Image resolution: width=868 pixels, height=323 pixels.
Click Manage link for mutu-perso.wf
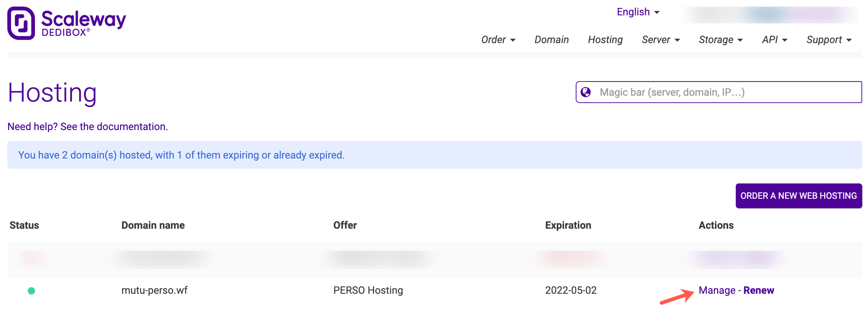tap(717, 290)
